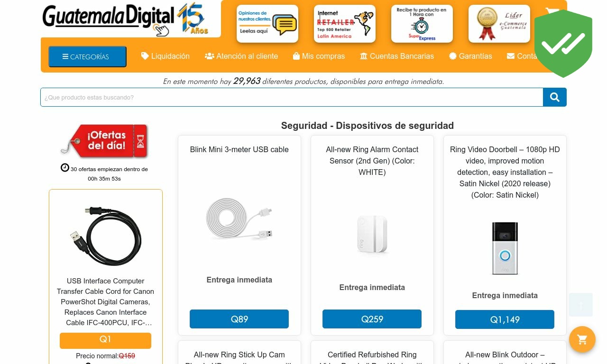Click the green security shield check icon
Viewport: 607px width, 364px height.
tap(563, 44)
